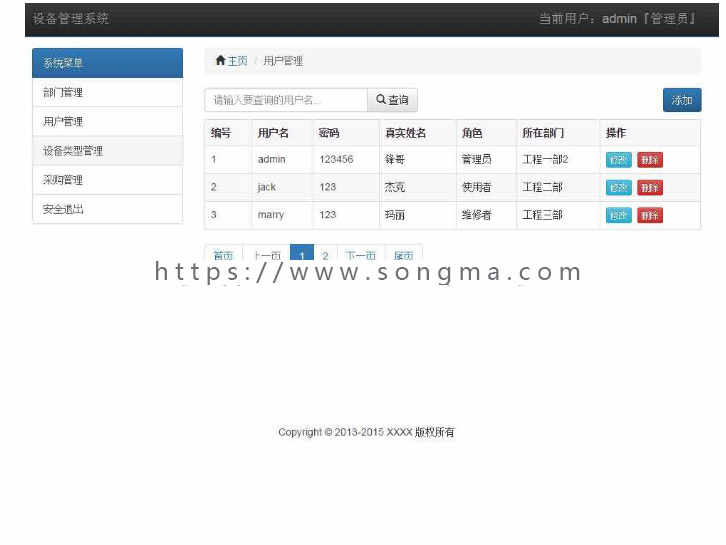
Task: Open 采购管理 in the sidebar menu
Action: (107, 180)
